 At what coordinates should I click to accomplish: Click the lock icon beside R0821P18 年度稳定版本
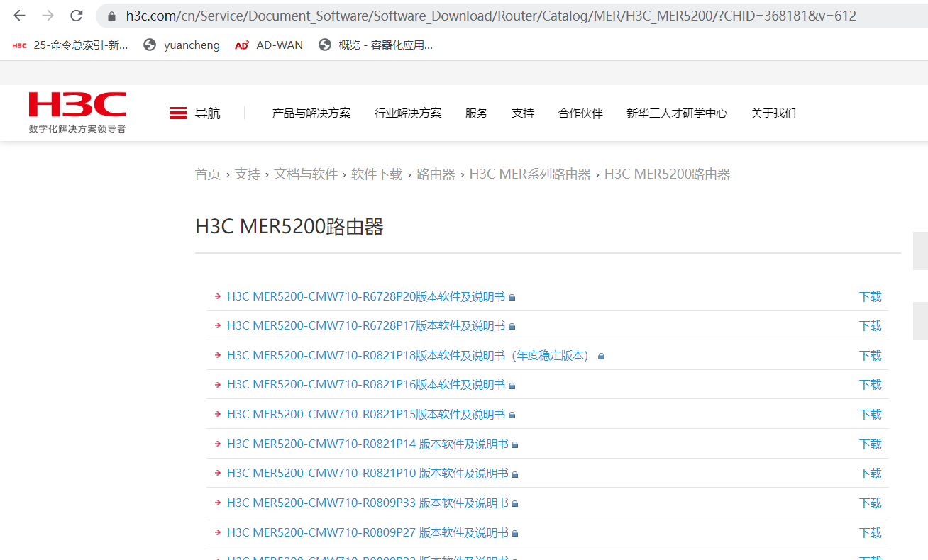click(x=601, y=357)
